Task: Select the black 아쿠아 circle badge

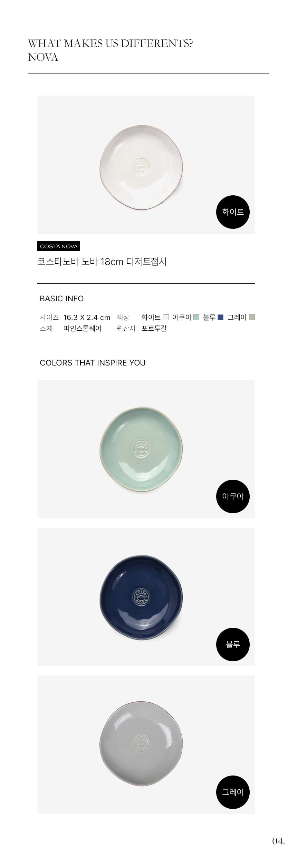Action: [233, 496]
